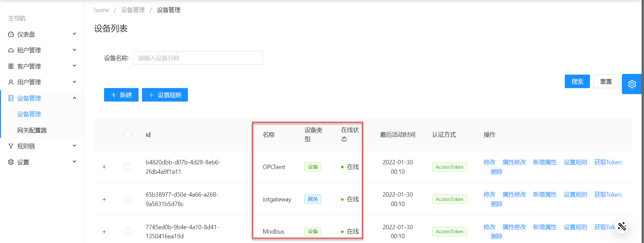This screenshot has height=243, width=644.
Task: Click the dashboard gauge icon in sidebar
Action: (x=11, y=34)
